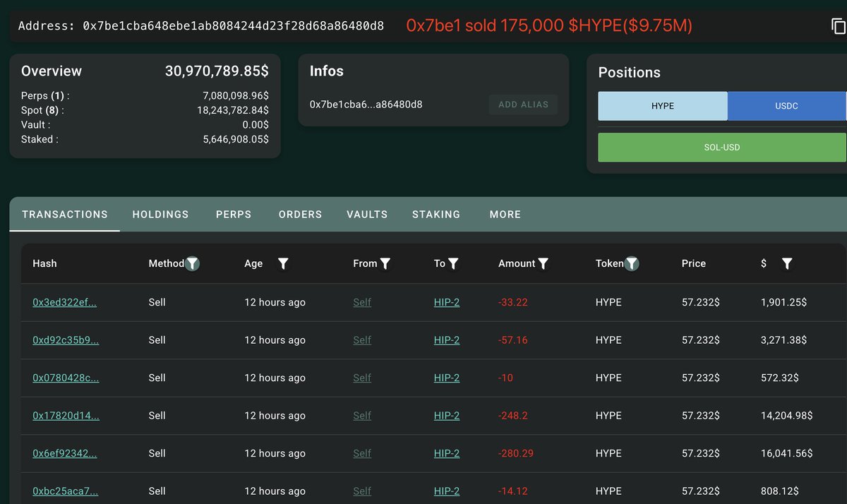Click Self link in the 0x0780428c row
Viewport: 847px width, 504px height.
click(362, 378)
